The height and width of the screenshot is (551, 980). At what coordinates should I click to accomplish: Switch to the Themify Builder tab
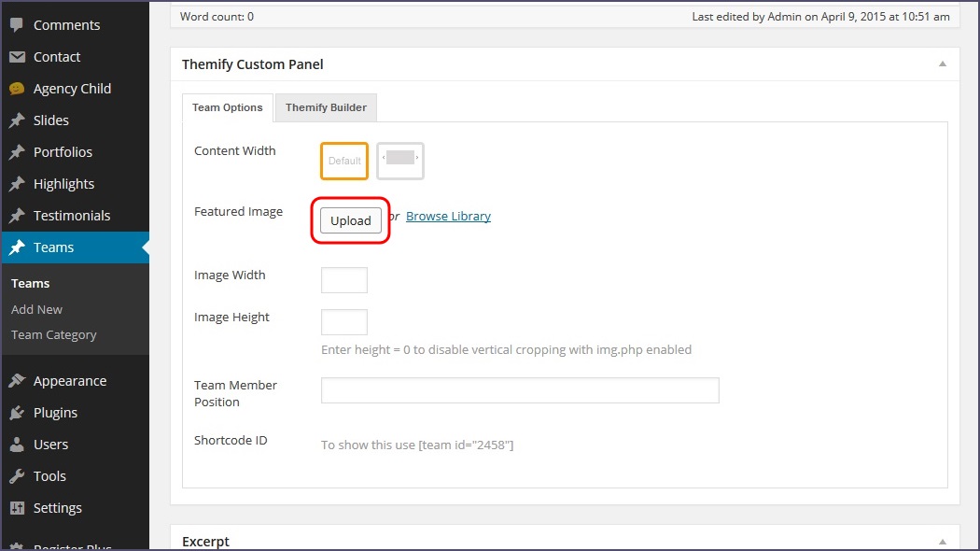326,107
